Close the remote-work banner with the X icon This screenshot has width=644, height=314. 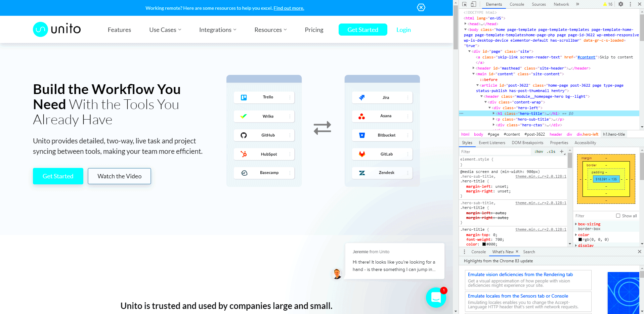pyautogui.click(x=421, y=7)
